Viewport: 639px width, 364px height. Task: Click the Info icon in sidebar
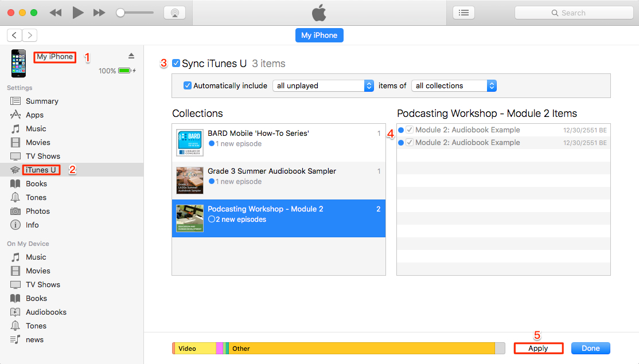(x=15, y=225)
